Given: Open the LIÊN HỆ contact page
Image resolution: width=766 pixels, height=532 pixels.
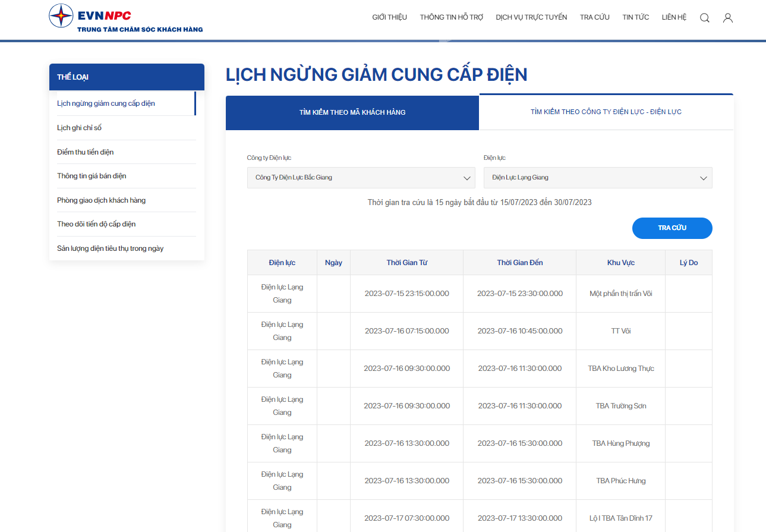Looking at the screenshot, I should click(674, 17).
